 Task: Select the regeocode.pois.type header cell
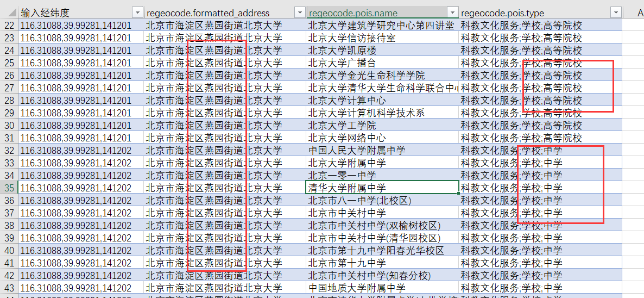coord(540,13)
